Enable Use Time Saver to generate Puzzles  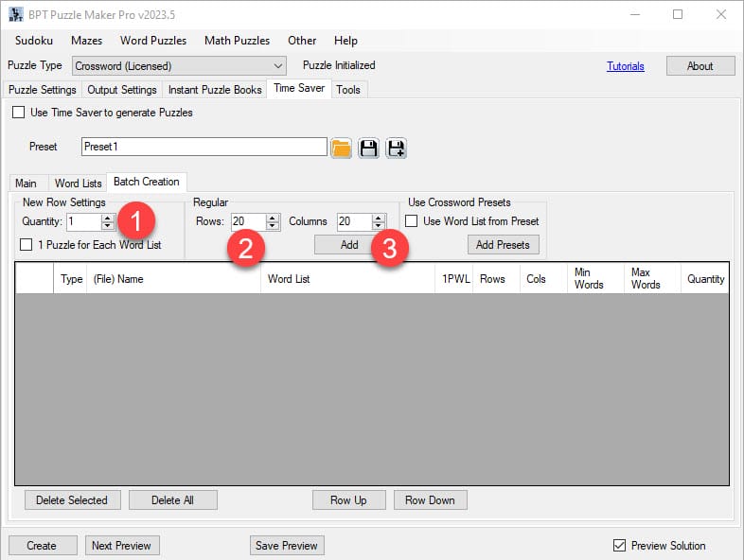point(19,113)
